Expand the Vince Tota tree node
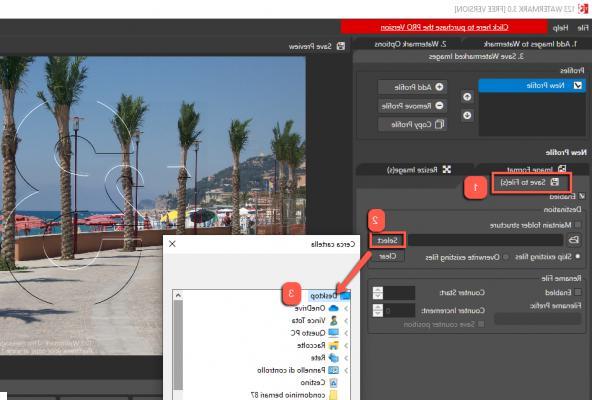Screen dimensions: 592x400 coord(345,321)
